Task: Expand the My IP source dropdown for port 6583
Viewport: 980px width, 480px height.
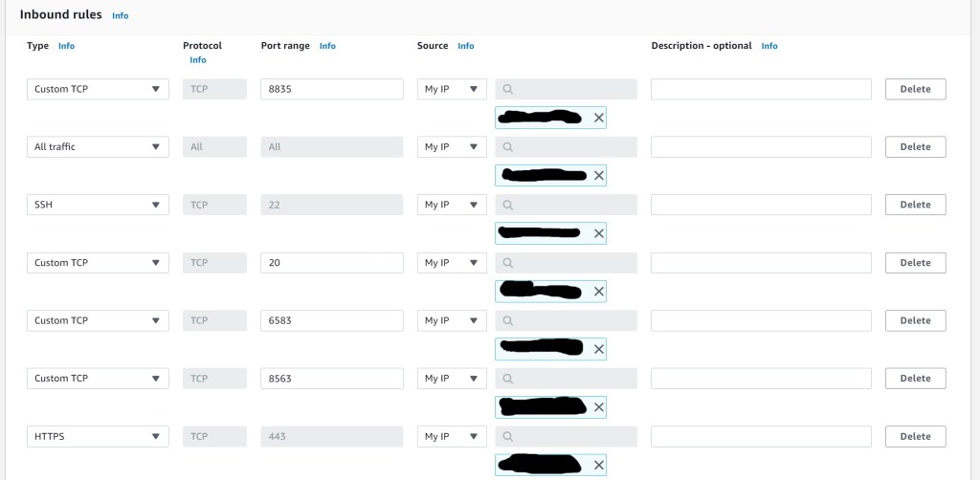Action: (452, 320)
